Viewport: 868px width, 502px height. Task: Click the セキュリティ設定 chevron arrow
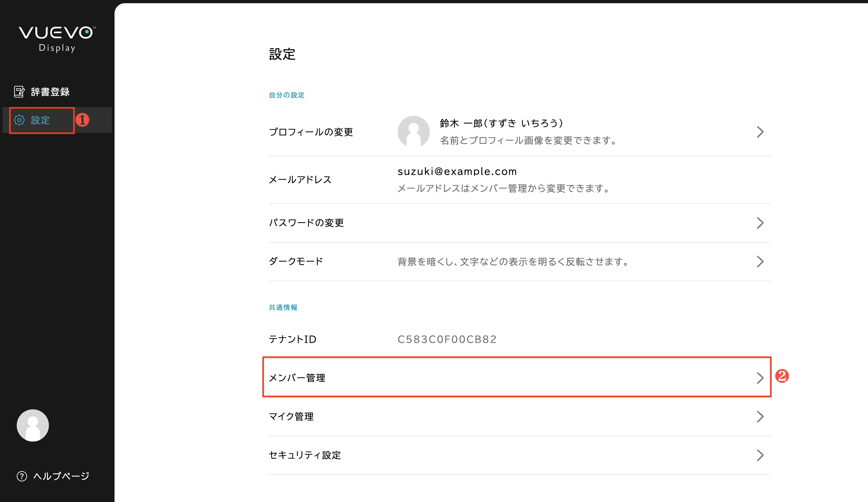click(x=760, y=455)
